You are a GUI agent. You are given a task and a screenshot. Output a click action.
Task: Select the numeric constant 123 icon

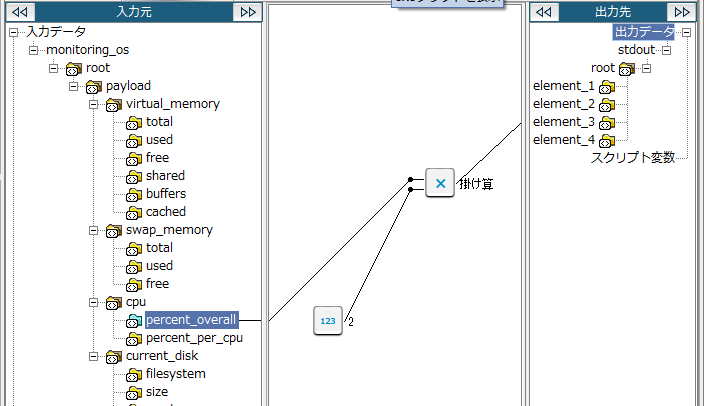tap(328, 320)
